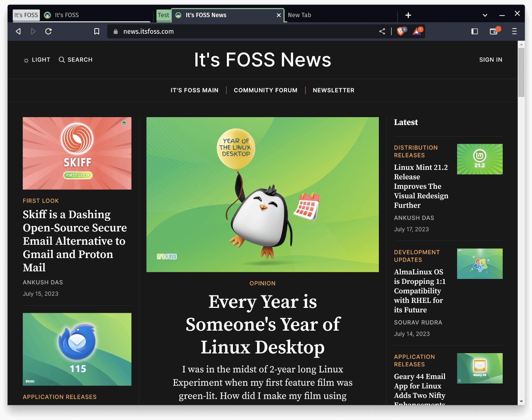
Task: Open the Year of Linux Desktop penguin image
Action: [263, 195]
